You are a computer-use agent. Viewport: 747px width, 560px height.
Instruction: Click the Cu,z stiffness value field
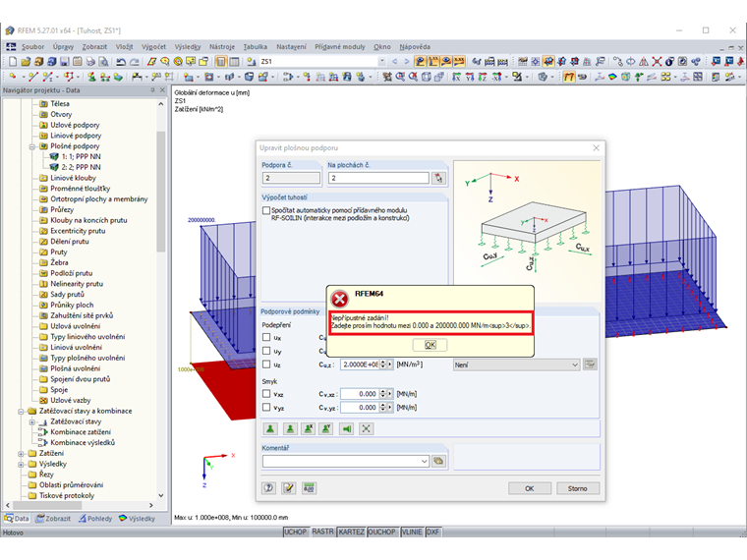[360, 364]
